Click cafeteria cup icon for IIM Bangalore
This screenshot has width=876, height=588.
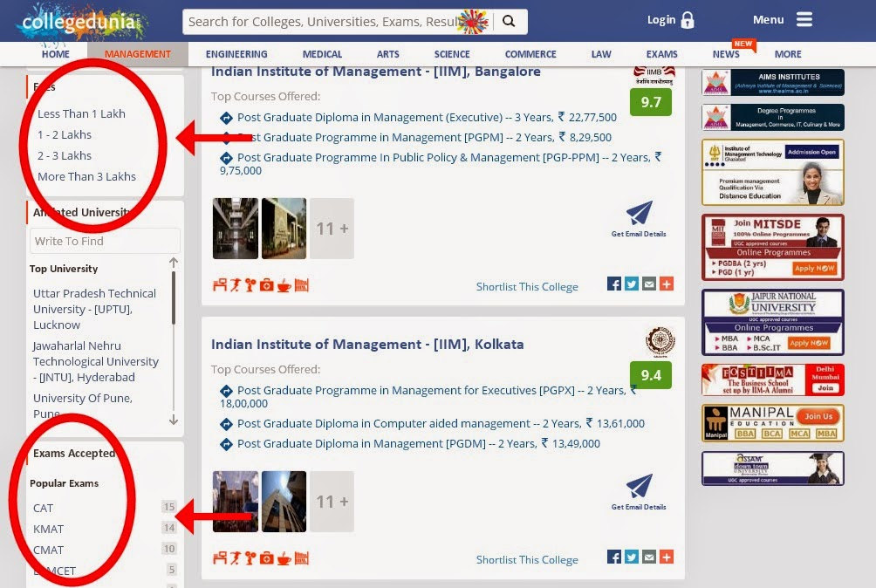tap(284, 285)
